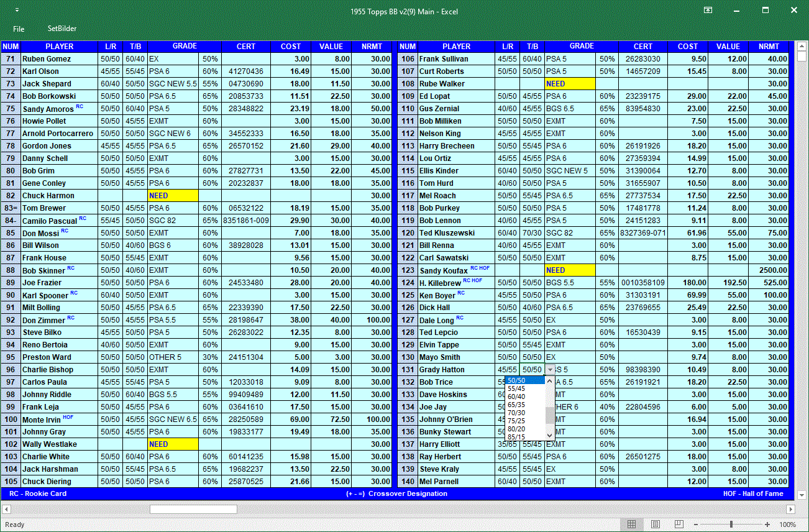Click the dropdown list scrollbar thumb
Screen dimensions: 809x532
coord(549,415)
